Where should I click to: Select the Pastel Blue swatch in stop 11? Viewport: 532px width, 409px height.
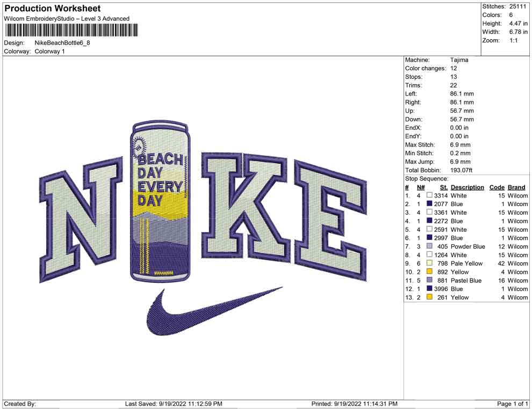click(x=429, y=280)
